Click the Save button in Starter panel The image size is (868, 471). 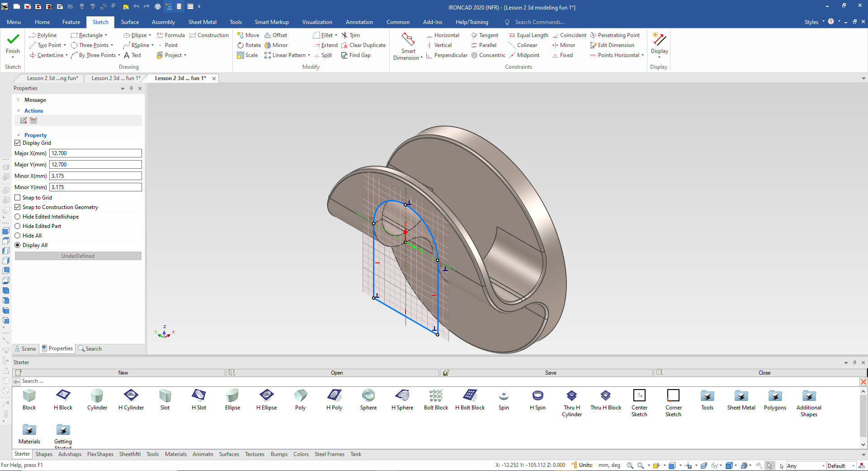tap(550, 373)
